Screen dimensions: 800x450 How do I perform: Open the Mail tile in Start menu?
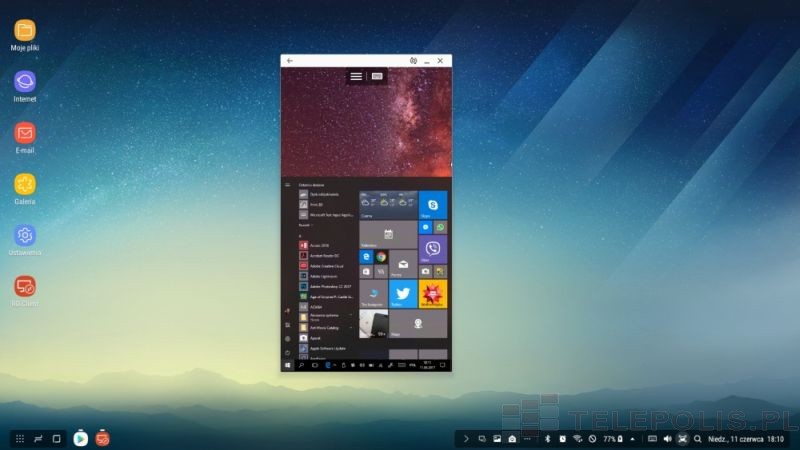pos(403,264)
